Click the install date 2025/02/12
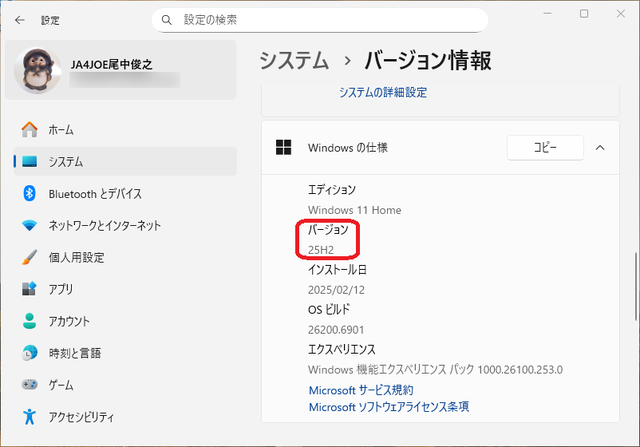The height and width of the screenshot is (447, 640). click(336, 290)
